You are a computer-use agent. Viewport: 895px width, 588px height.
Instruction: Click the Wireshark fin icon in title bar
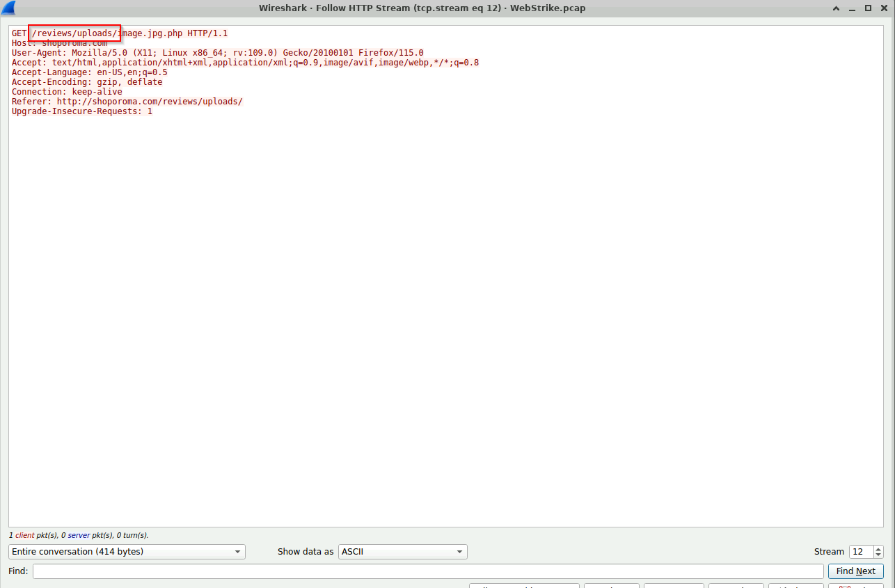tap(8, 8)
